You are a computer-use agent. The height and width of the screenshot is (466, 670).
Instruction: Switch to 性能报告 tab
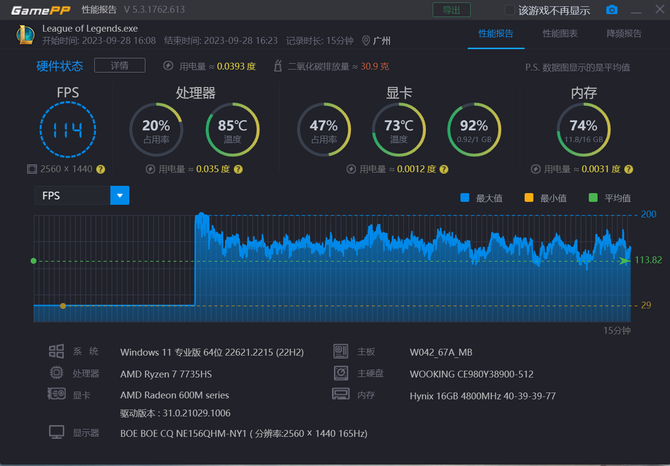496,33
